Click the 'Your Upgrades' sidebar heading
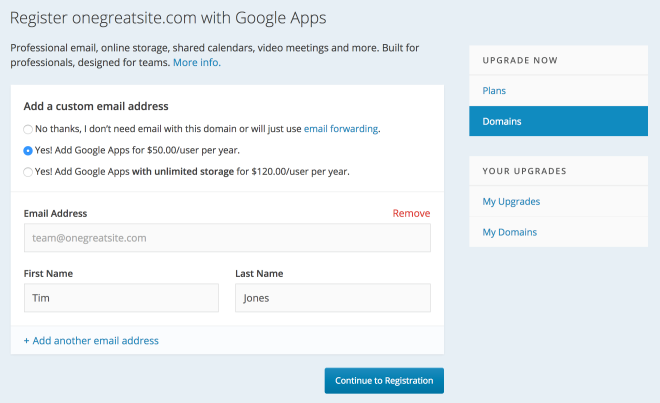660x403 pixels. tap(524, 171)
